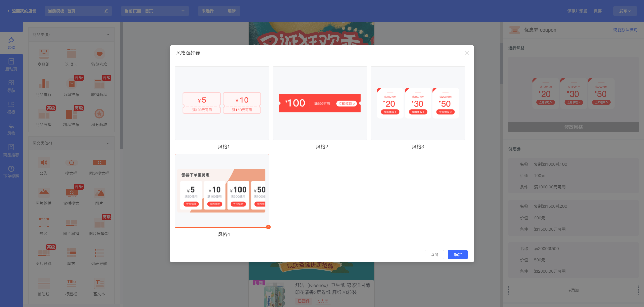The image size is (644, 307).
Task: Choose the 风格2 red coupon style
Action: (x=320, y=103)
